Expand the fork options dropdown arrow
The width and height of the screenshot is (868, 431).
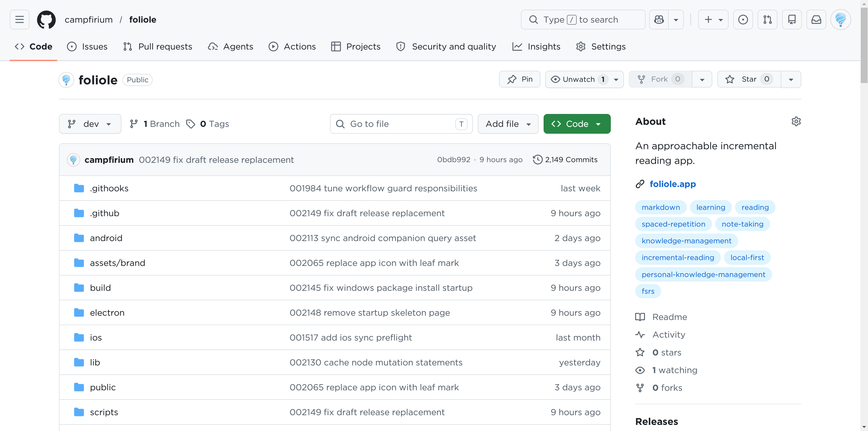click(702, 79)
